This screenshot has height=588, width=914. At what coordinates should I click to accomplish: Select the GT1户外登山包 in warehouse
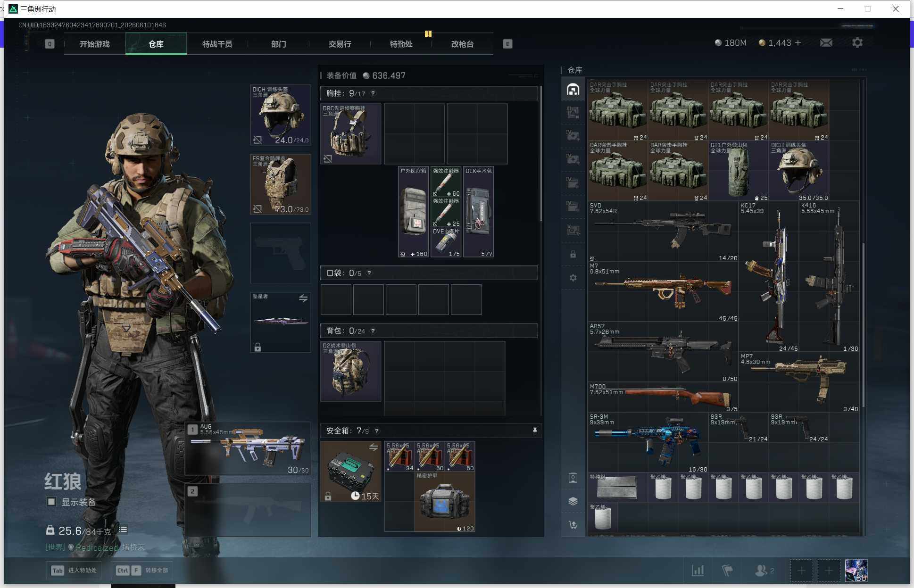click(x=739, y=171)
